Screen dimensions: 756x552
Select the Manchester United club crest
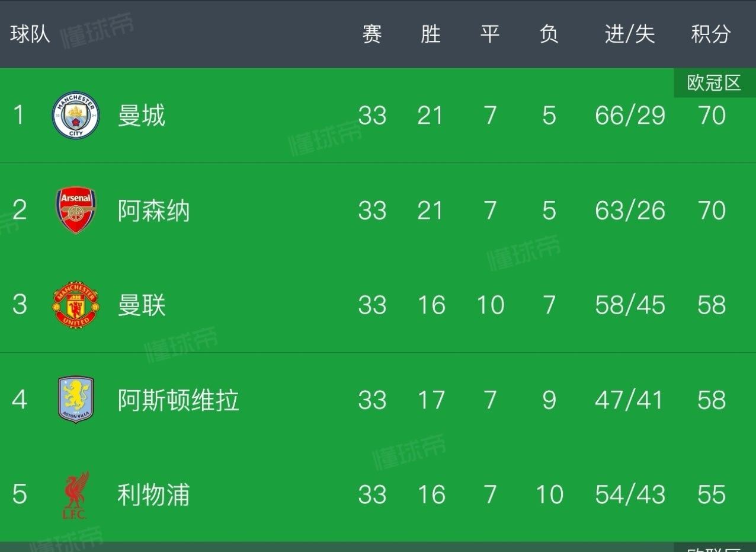click(x=76, y=305)
